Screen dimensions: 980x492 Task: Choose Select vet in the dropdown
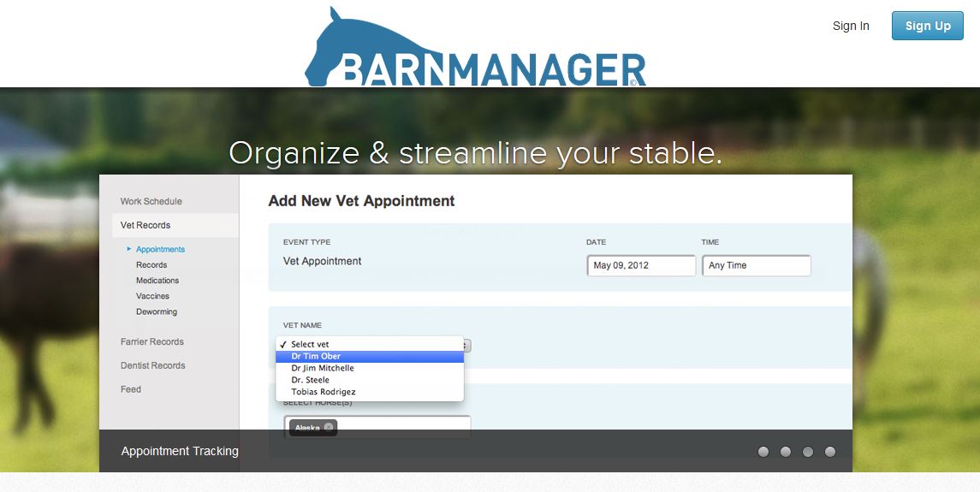370,344
